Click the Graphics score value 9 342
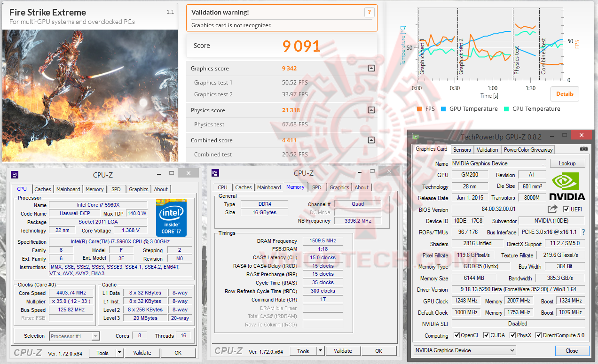The width and height of the screenshot is (598, 364). click(289, 69)
